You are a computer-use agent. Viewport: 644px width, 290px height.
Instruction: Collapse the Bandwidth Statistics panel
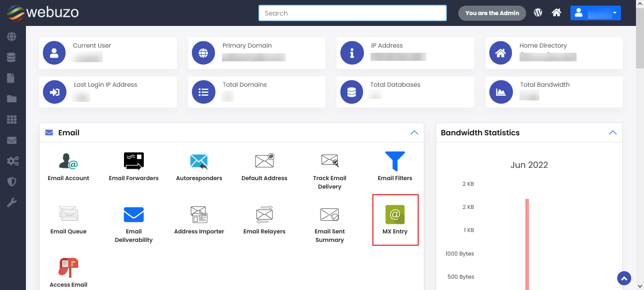pyautogui.click(x=612, y=133)
